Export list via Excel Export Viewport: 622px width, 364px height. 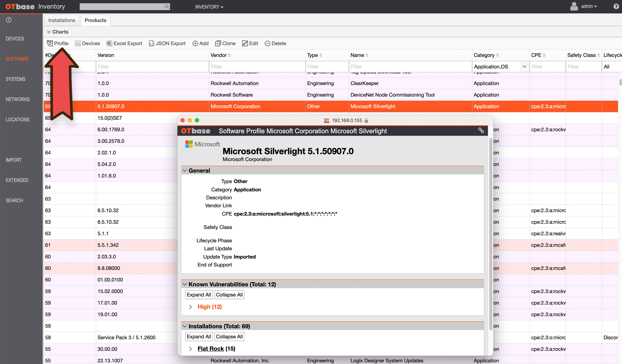point(124,43)
